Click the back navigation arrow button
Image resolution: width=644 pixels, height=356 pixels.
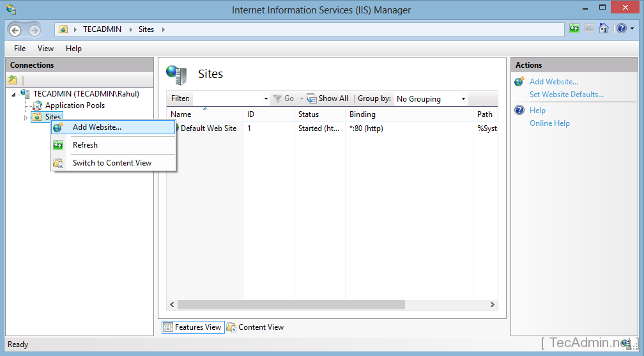click(15, 30)
